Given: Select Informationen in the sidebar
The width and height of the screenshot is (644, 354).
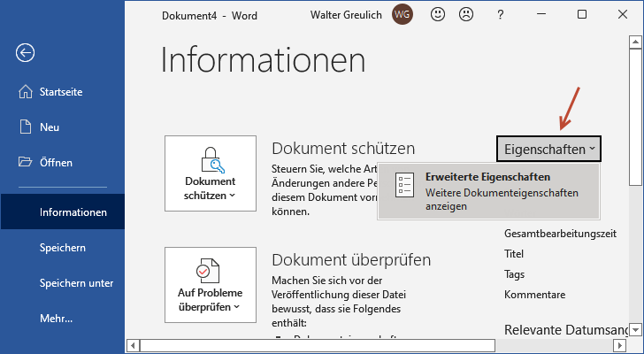Looking at the screenshot, I should [73, 212].
